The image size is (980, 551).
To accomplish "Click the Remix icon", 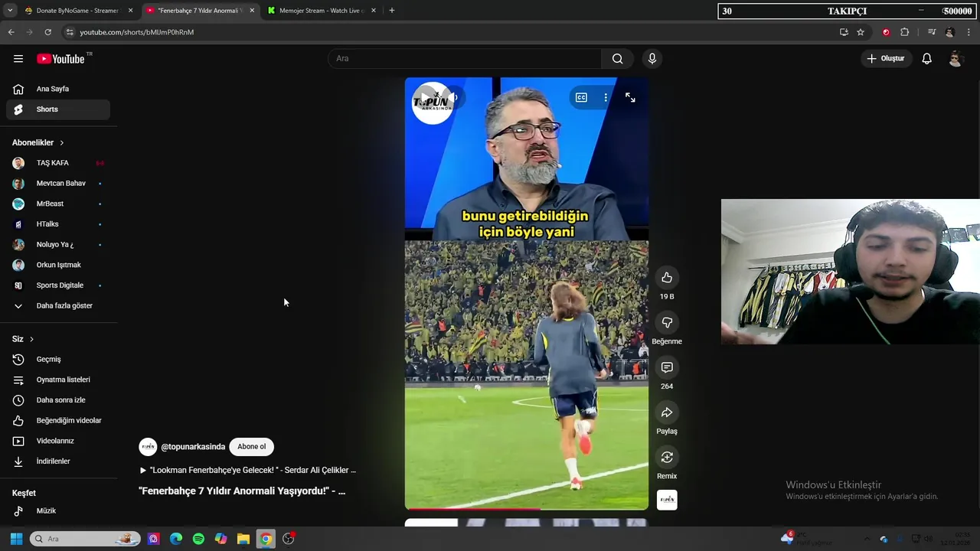I will [667, 457].
